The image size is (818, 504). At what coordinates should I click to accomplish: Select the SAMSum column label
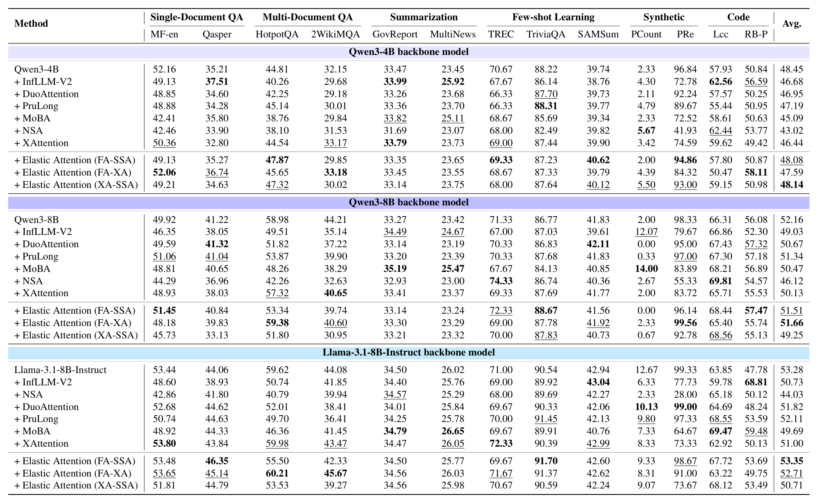pyautogui.click(x=598, y=34)
